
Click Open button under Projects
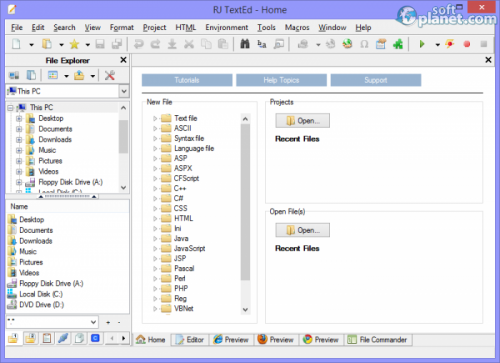coord(302,121)
